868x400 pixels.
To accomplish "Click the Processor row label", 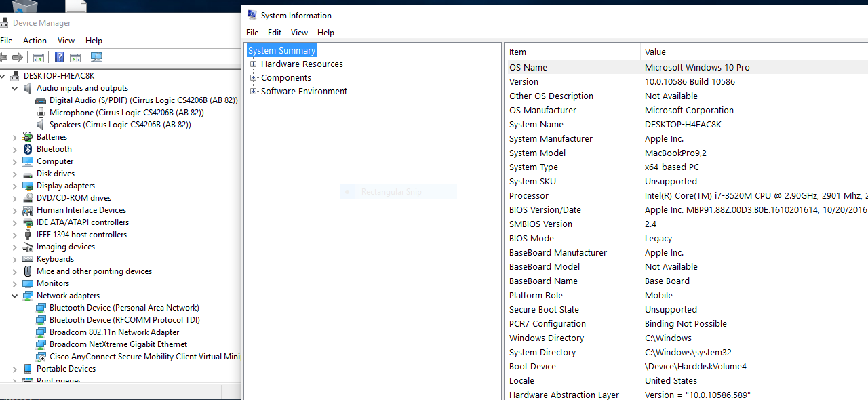I will coord(529,195).
